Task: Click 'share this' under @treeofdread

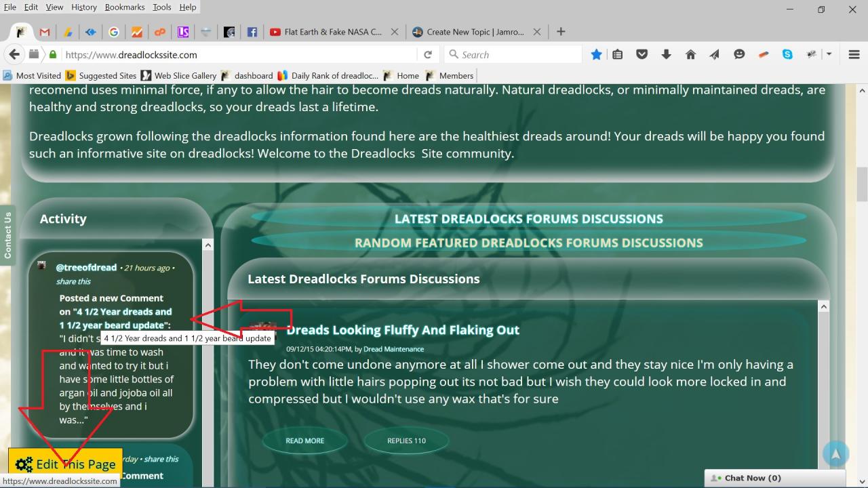Action: pyautogui.click(x=73, y=281)
